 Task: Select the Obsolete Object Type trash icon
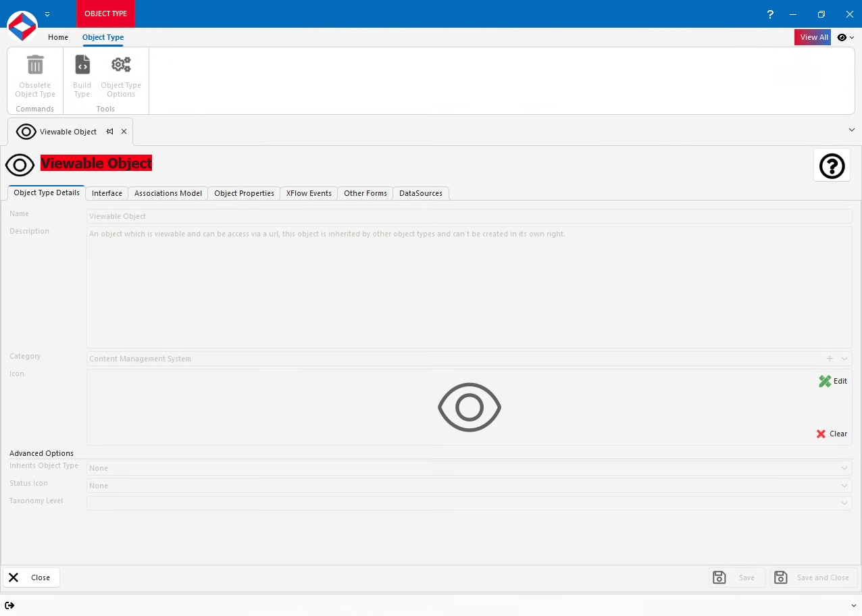coord(34,64)
